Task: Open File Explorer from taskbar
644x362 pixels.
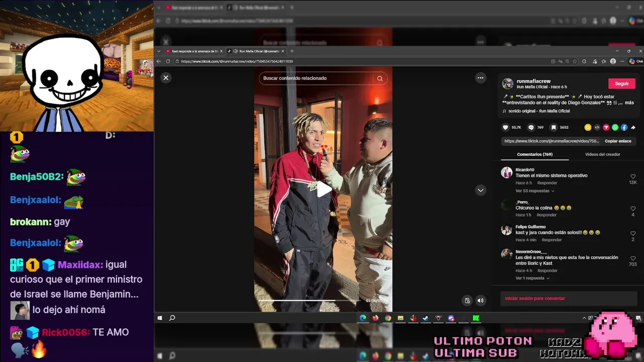Action: (400, 318)
